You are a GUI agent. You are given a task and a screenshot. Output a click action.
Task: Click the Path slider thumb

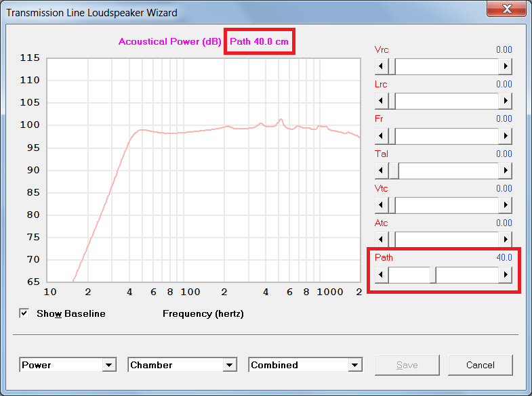tap(433, 275)
